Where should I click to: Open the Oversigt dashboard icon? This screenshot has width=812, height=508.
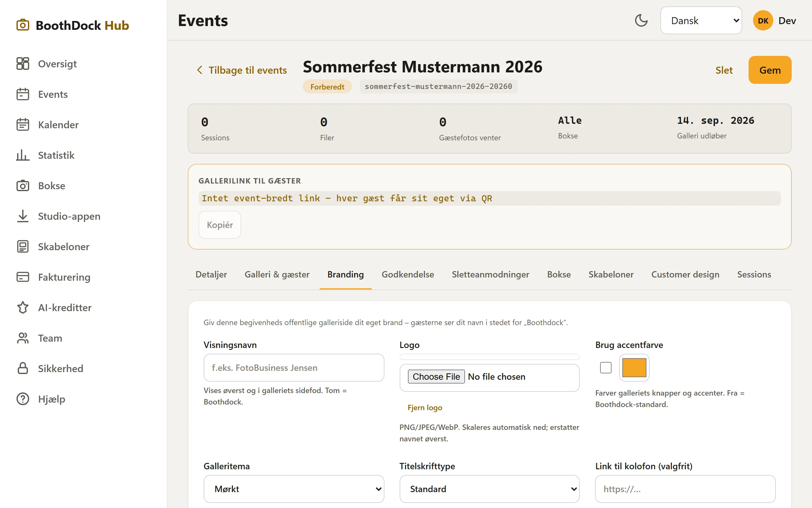23,63
